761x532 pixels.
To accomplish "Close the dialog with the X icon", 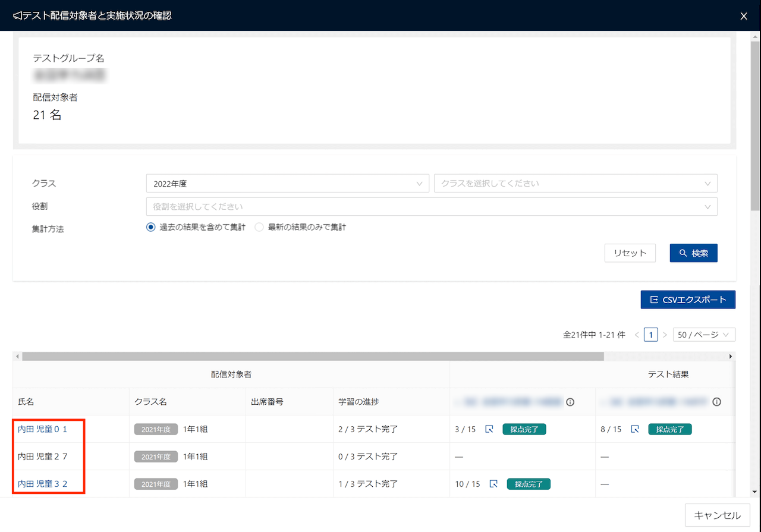I will pos(744,16).
